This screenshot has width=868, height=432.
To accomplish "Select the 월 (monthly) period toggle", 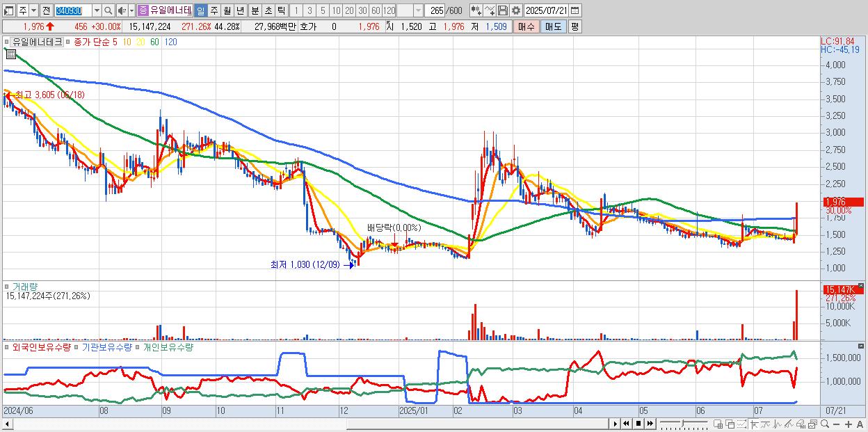I will coord(227,10).
